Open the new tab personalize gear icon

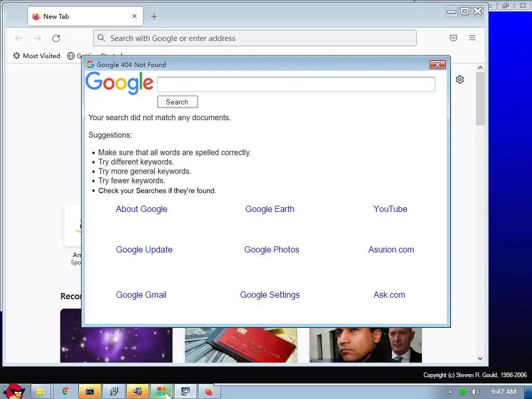point(460,79)
